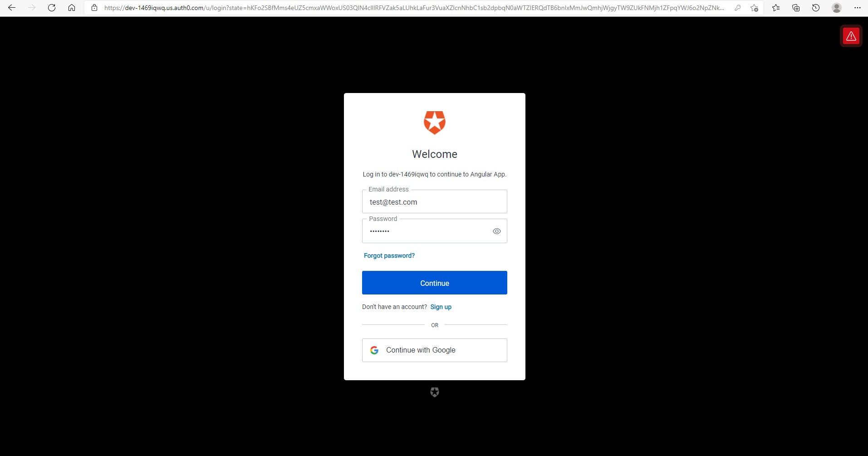Viewport: 868px width, 456px height.
Task: Click the blue Continue button
Action: (x=435, y=283)
